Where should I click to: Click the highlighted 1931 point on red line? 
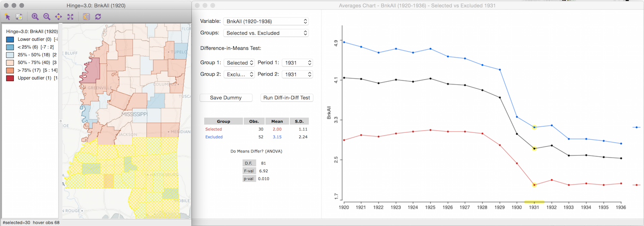535,185
